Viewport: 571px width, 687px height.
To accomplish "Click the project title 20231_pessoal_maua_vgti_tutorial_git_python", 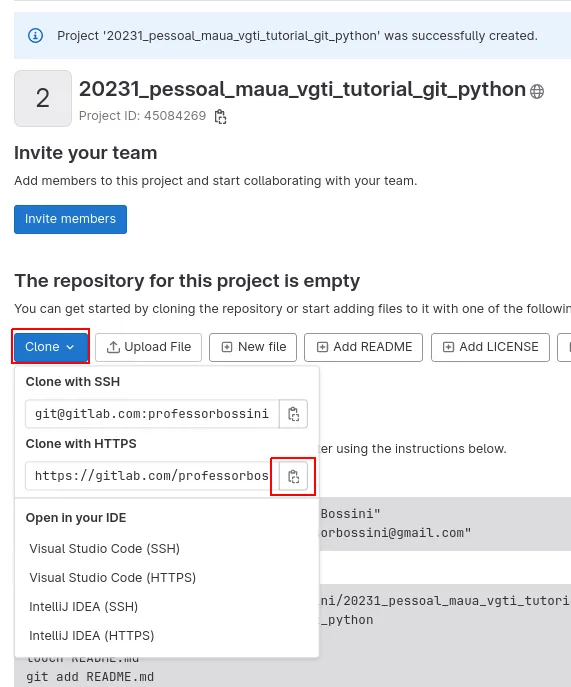I will click(302, 90).
